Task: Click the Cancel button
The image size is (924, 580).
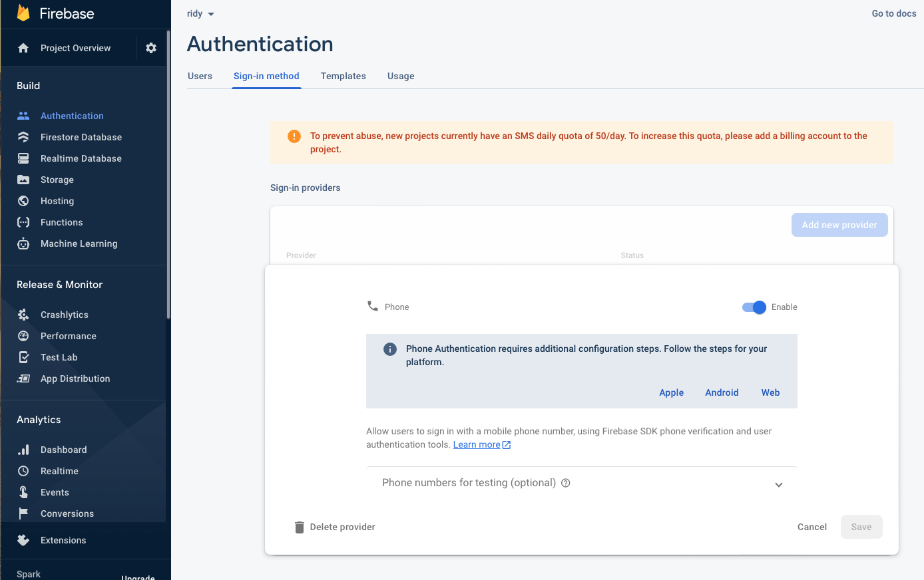Action: tap(812, 527)
